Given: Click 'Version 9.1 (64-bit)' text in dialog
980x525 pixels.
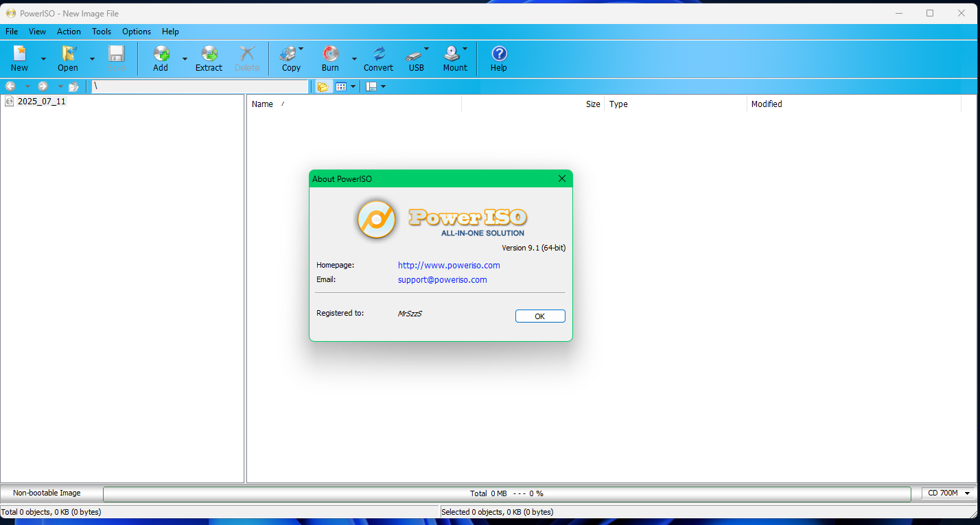Looking at the screenshot, I should click(x=534, y=248).
